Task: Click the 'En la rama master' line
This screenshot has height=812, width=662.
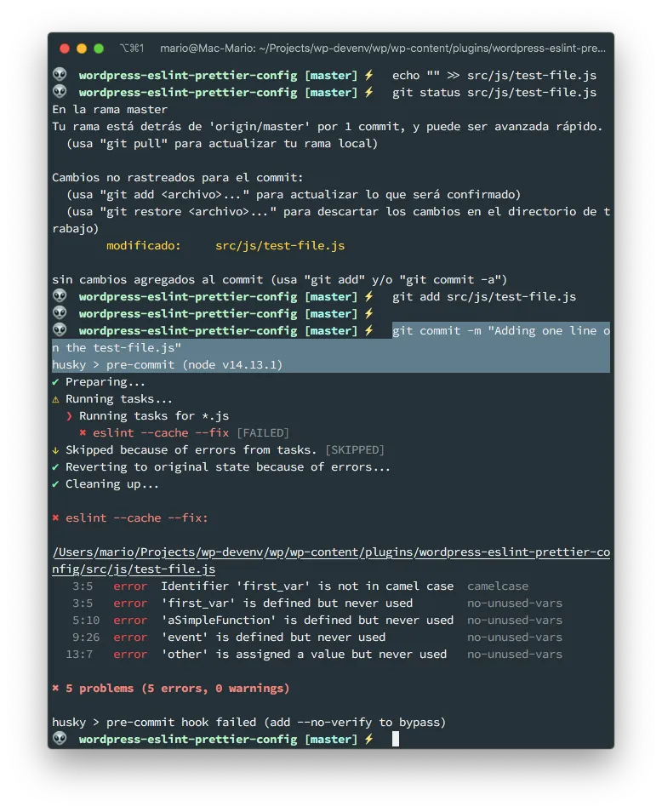Action: [x=110, y=109]
